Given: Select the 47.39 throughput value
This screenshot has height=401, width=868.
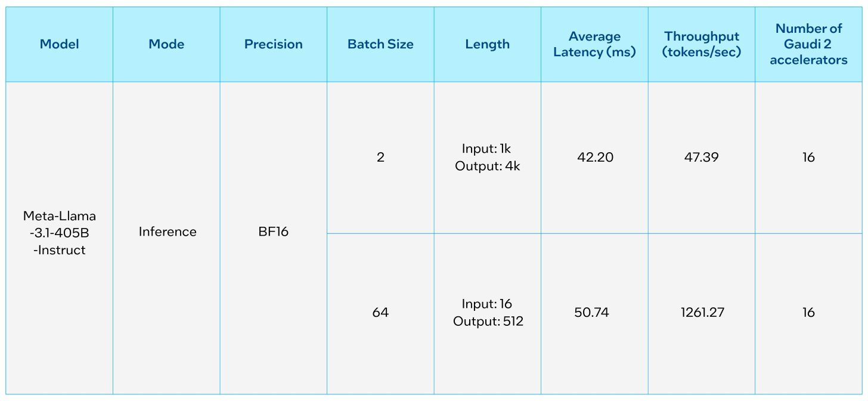Looking at the screenshot, I should tap(702, 158).
